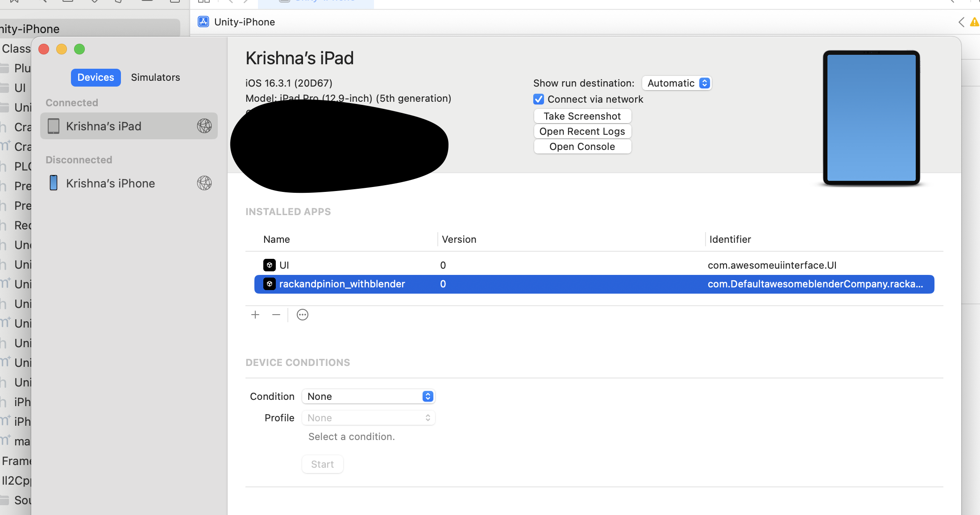Click the Open Recent Logs button
Viewport: 980px width, 515px height.
582,131
